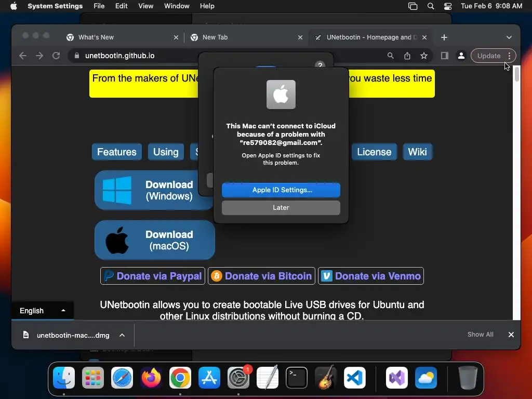Click the date and time in menu bar
Screen dimensions: 532x399
point(491,6)
